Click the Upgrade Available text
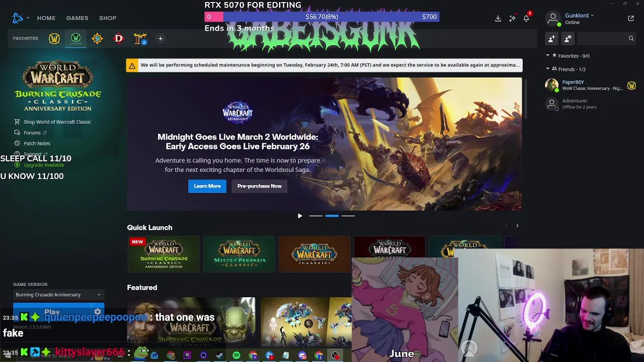The width and height of the screenshot is (644, 362). (44, 165)
